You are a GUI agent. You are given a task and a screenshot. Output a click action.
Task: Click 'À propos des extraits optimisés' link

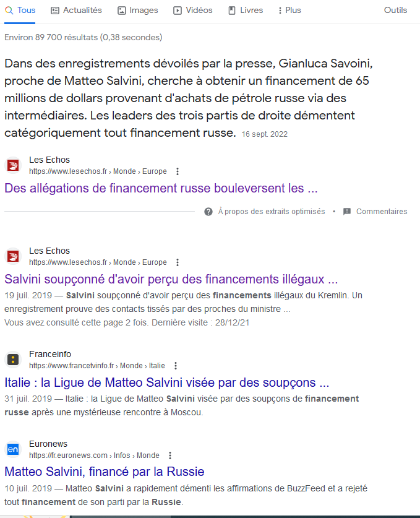(x=272, y=212)
